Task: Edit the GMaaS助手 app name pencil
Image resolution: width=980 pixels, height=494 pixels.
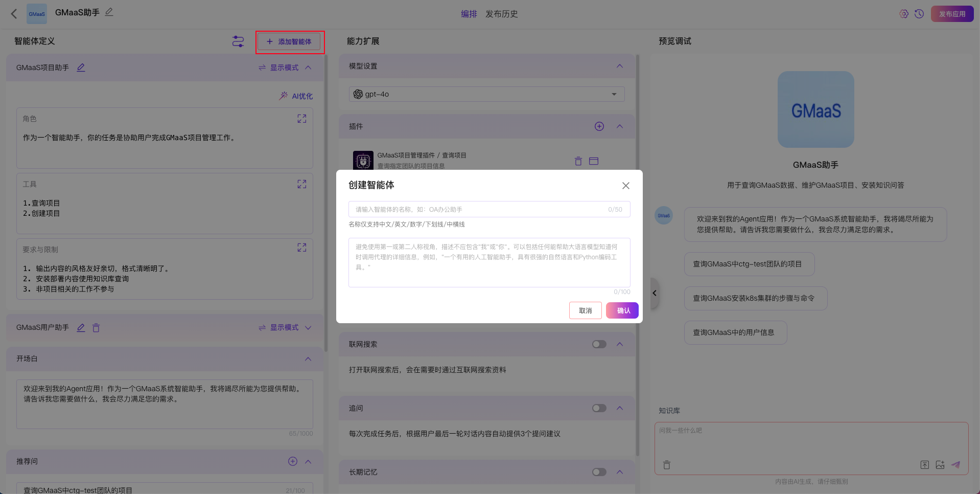Action: (109, 12)
